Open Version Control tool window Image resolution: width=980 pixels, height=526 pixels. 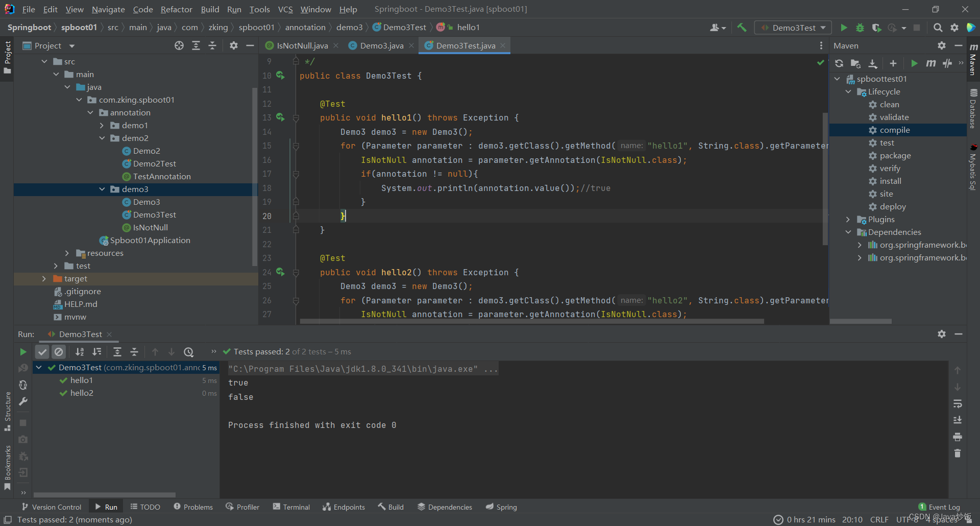coord(52,507)
